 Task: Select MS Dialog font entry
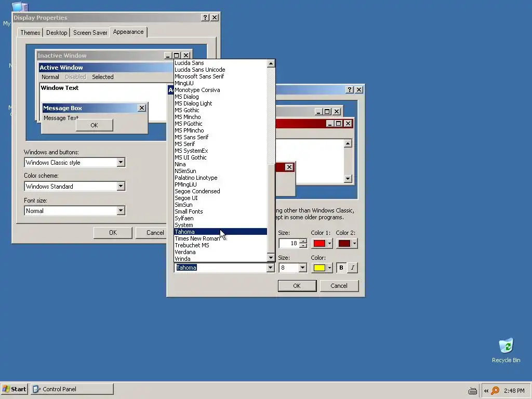tap(220, 97)
